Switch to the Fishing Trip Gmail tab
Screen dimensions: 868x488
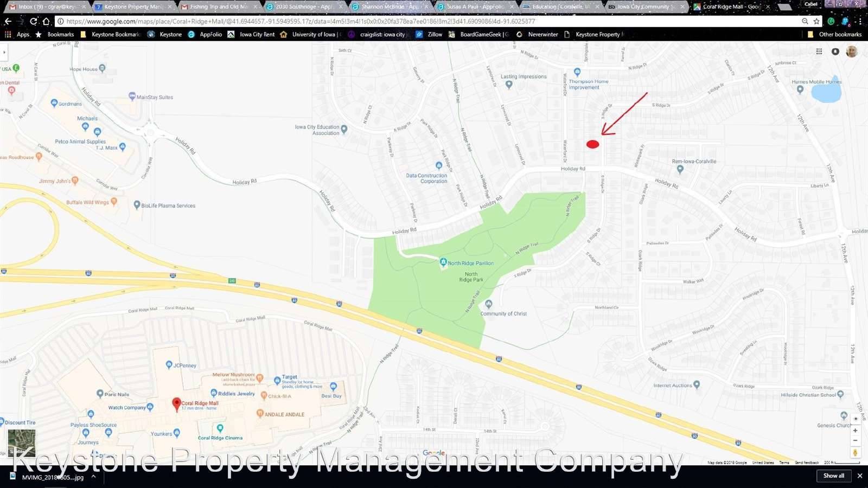point(218,7)
